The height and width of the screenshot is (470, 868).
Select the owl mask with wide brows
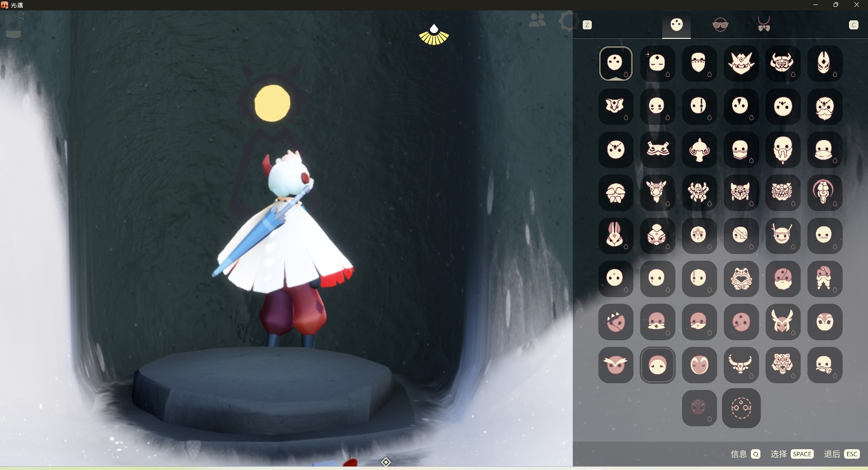coord(615,365)
